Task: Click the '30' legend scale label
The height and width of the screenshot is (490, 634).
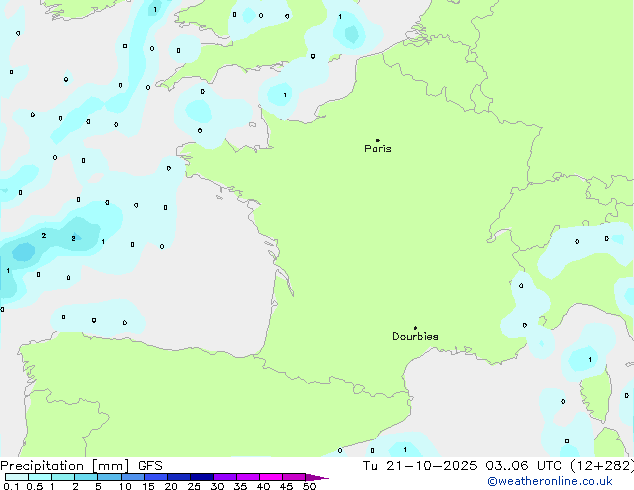Action: (x=217, y=486)
